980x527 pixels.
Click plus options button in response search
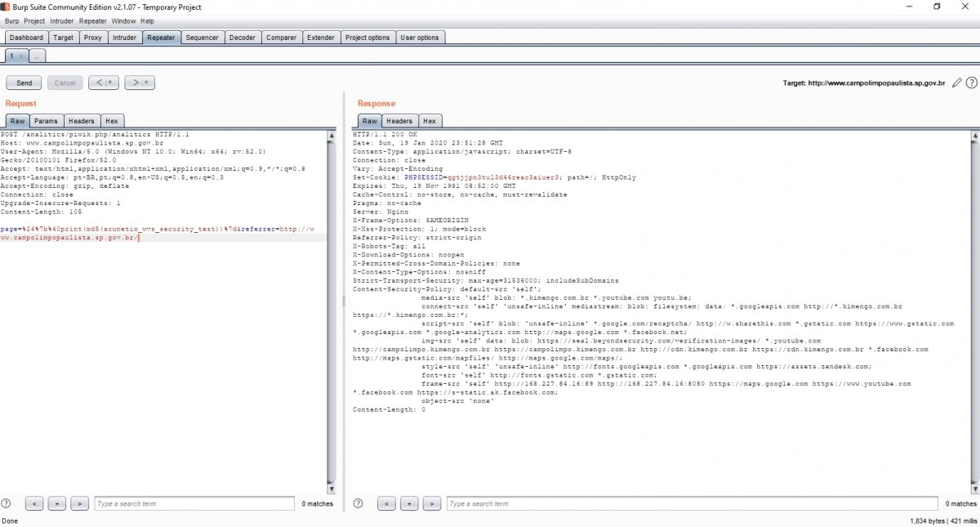coord(409,504)
